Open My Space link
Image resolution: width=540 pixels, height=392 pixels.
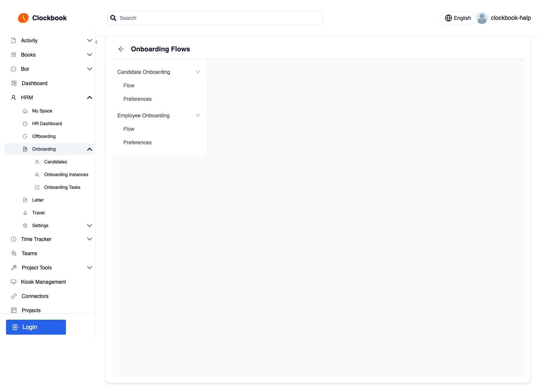[42, 111]
